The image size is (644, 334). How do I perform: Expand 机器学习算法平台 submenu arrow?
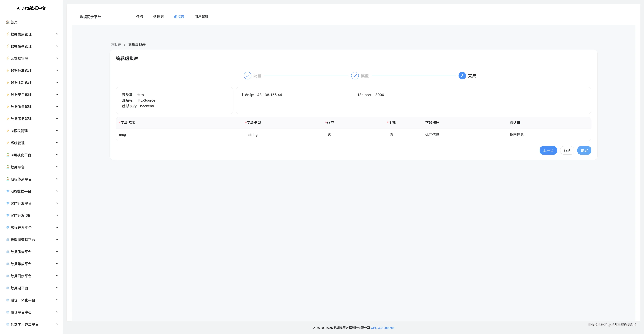[x=57, y=324]
